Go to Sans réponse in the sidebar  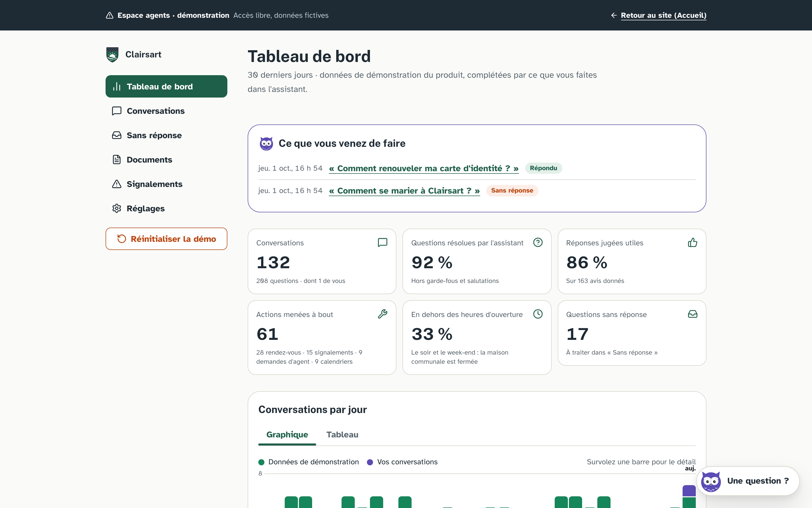click(166, 135)
